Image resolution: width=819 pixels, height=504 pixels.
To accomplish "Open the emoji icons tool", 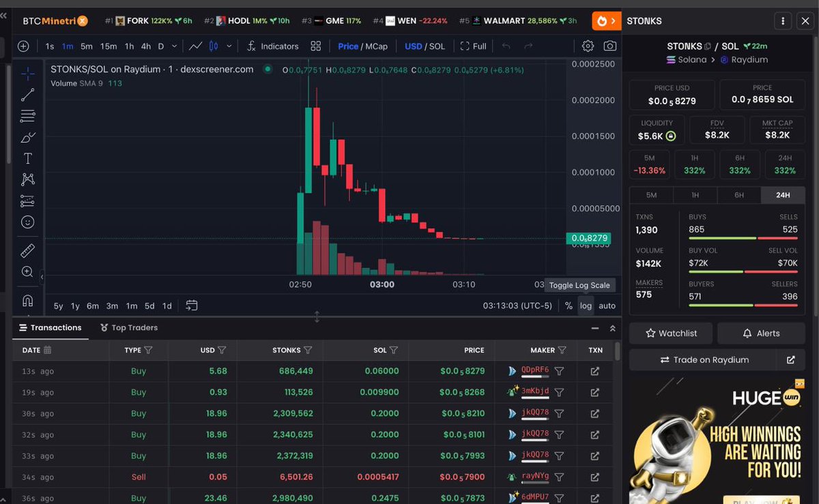I will coord(27,222).
